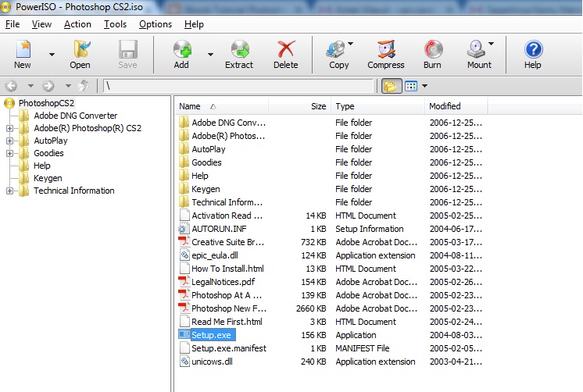Select Photoshop At A ... file name
The width and height of the screenshot is (583, 392).
pos(227,295)
